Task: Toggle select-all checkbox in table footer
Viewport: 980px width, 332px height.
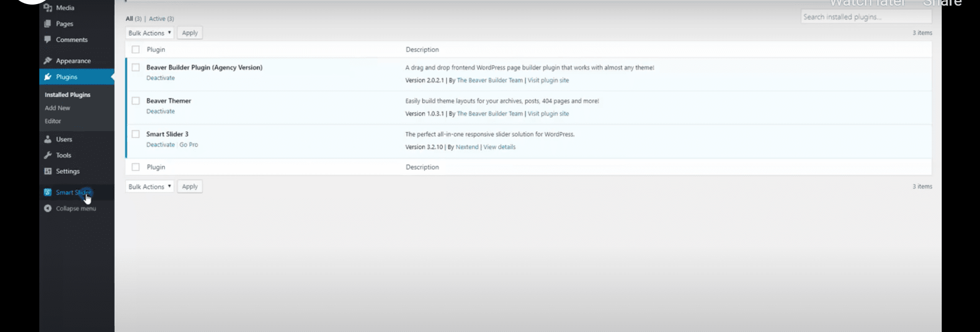Action: point(136,167)
